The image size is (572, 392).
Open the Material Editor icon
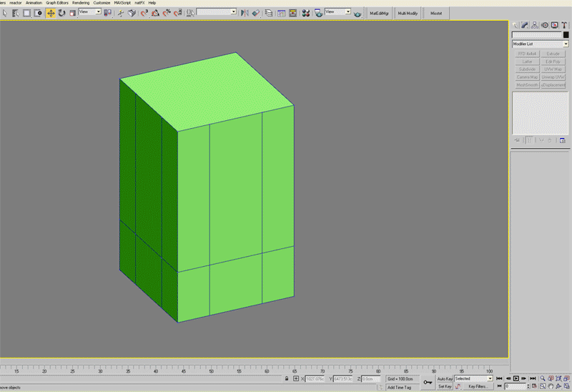point(306,13)
